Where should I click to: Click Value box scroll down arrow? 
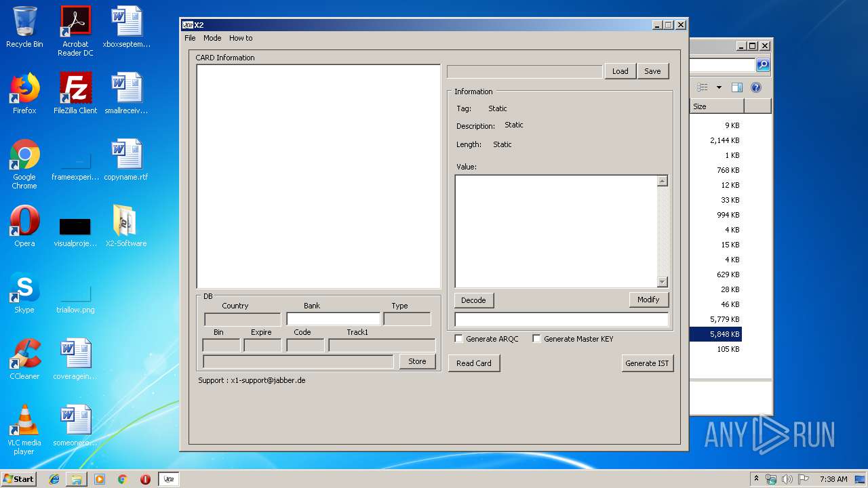point(663,282)
